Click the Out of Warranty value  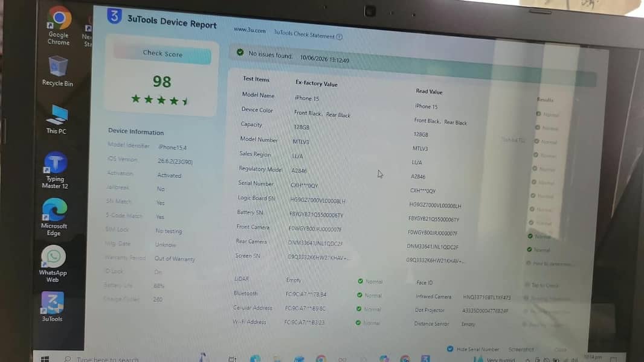pos(175,259)
